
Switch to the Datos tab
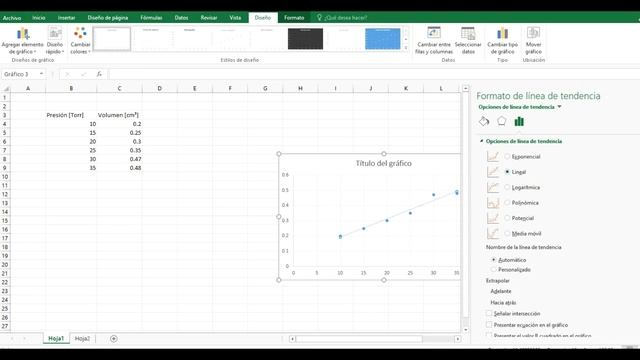click(x=181, y=18)
